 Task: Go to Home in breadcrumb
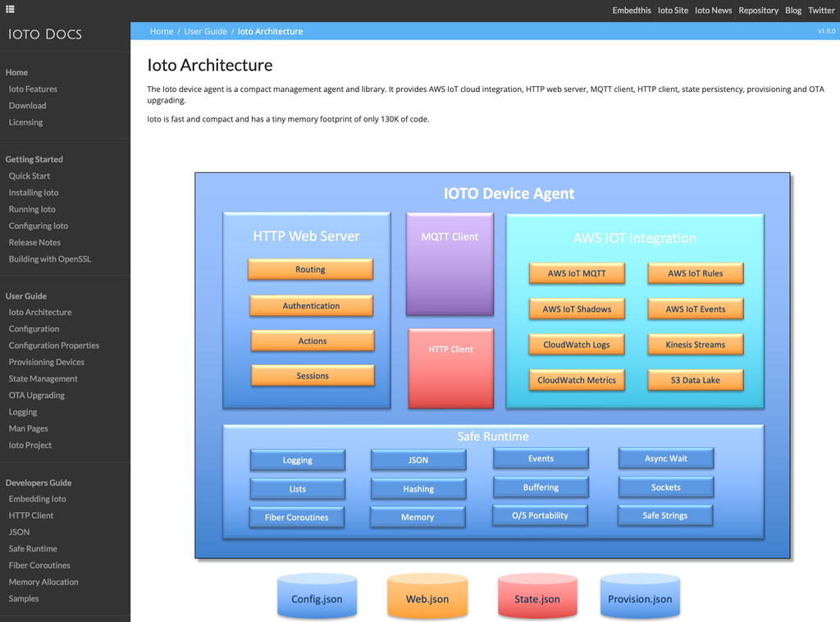coord(162,31)
